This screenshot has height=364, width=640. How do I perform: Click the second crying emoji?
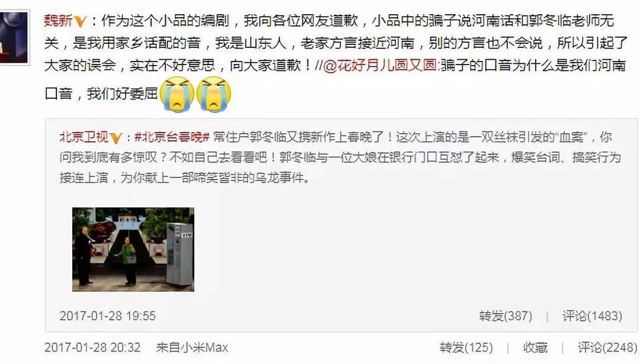point(214,94)
